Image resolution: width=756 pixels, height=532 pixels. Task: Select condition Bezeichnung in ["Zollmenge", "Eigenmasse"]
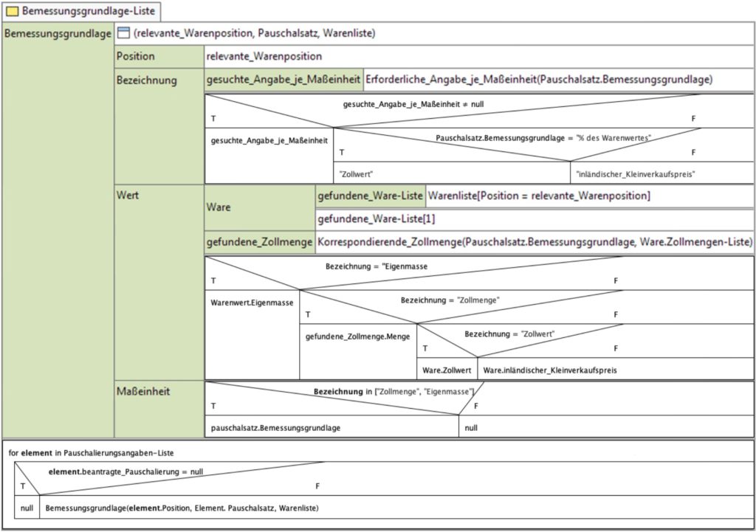point(394,392)
